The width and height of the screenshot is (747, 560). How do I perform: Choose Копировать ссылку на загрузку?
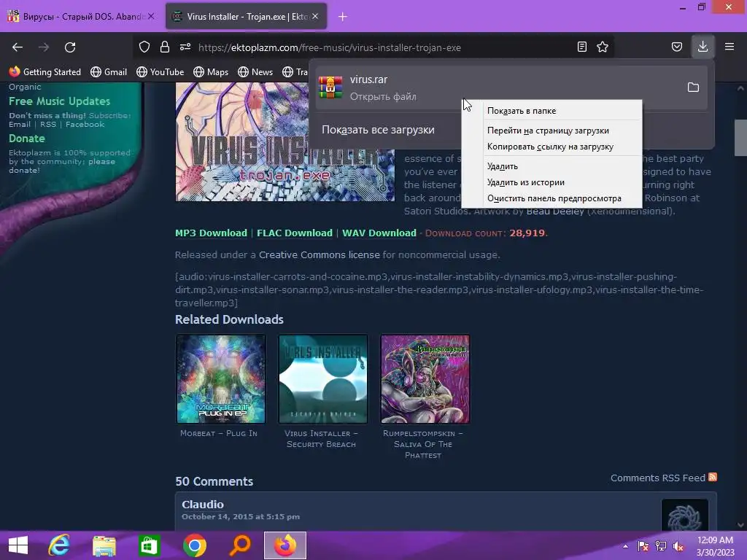[x=551, y=147]
